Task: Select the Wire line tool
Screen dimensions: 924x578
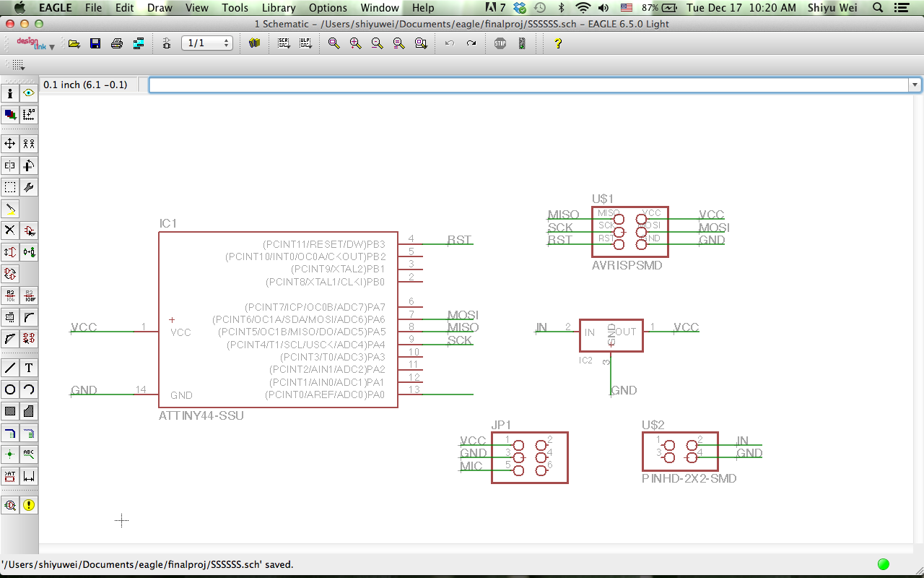Action: point(10,368)
